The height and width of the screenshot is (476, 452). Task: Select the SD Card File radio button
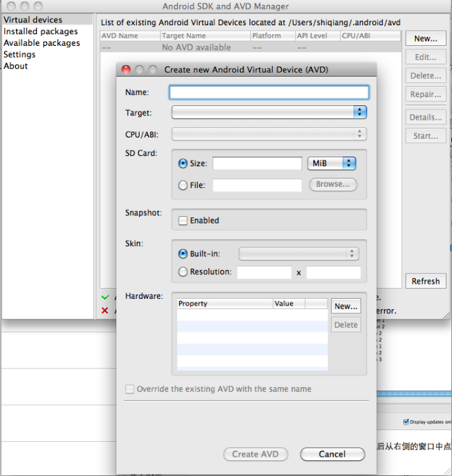click(183, 185)
